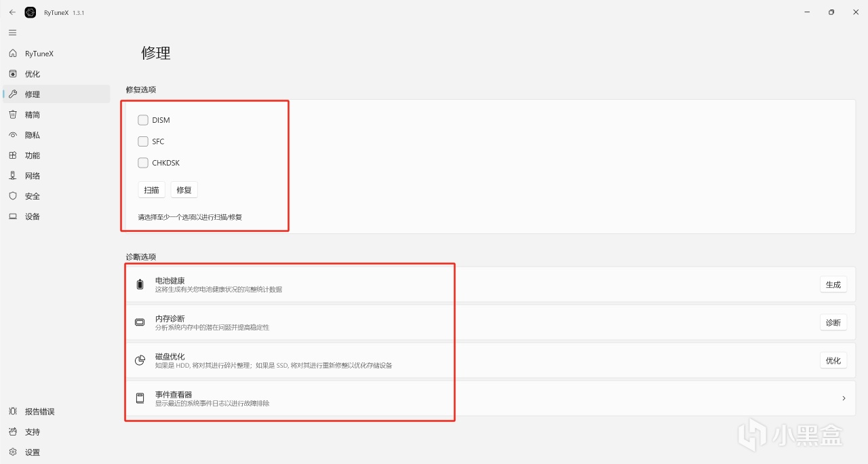The height and width of the screenshot is (464, 868).
Task: Click the log icon of 事件查看器
Action: pos(140,398)
